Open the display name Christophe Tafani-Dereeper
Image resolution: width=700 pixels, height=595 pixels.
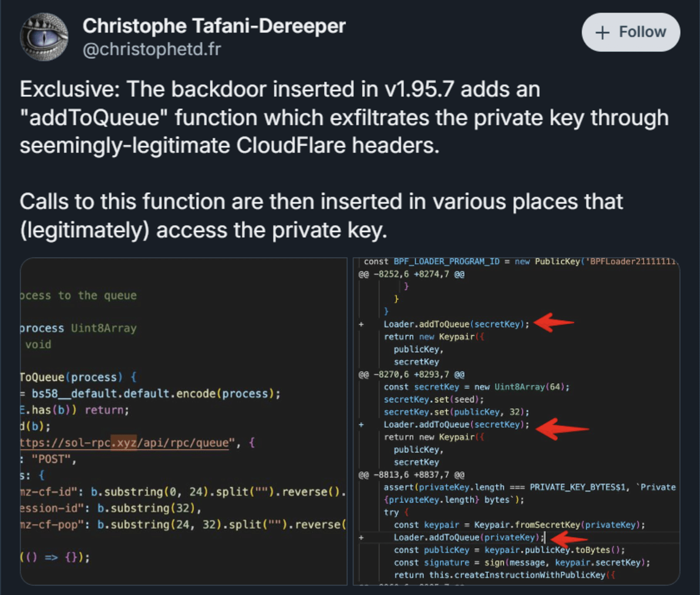tap(214, 25)
